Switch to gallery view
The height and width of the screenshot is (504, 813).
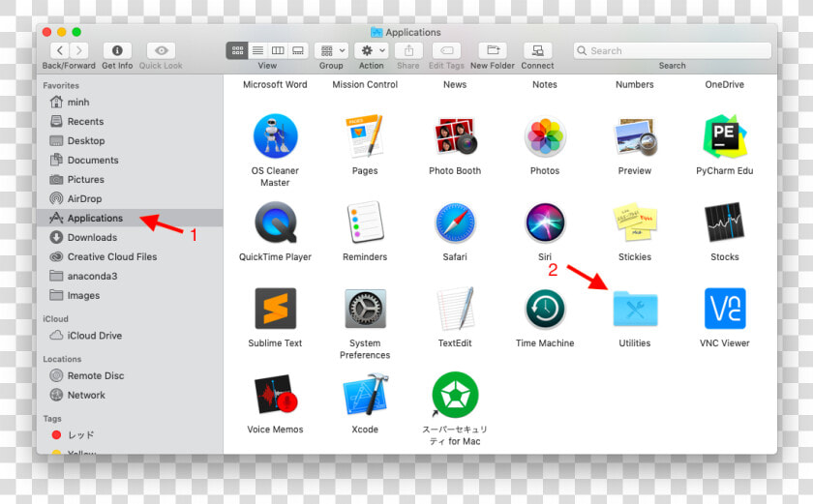tap(298, 50)
